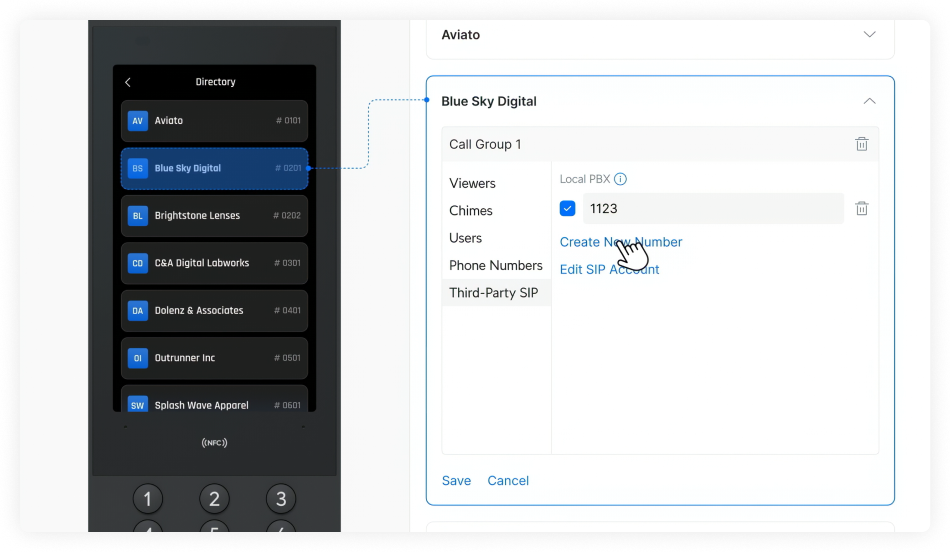Select Dolenz & Associates in the directory
The height and width of the screenshot is (552, 950).
[214, 311]
